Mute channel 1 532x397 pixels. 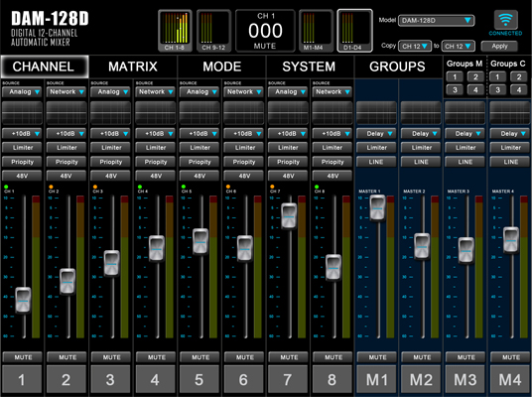click(x=23, y=357)
